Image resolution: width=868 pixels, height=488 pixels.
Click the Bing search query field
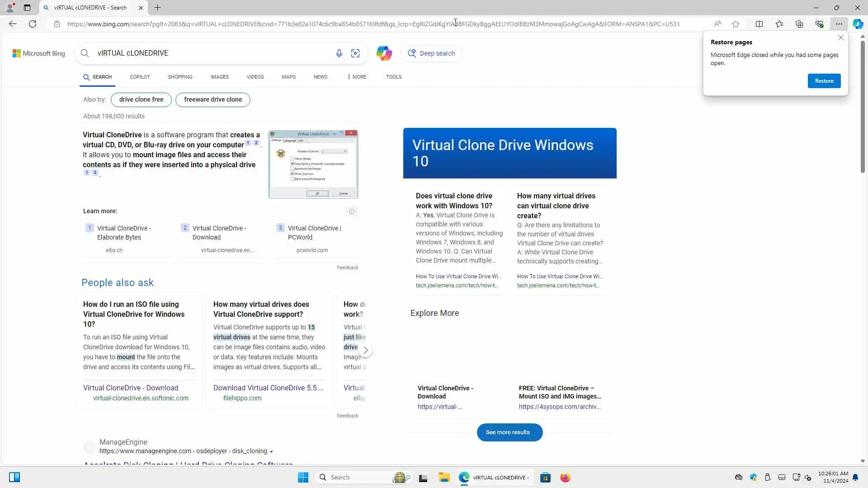click(208, 53)
